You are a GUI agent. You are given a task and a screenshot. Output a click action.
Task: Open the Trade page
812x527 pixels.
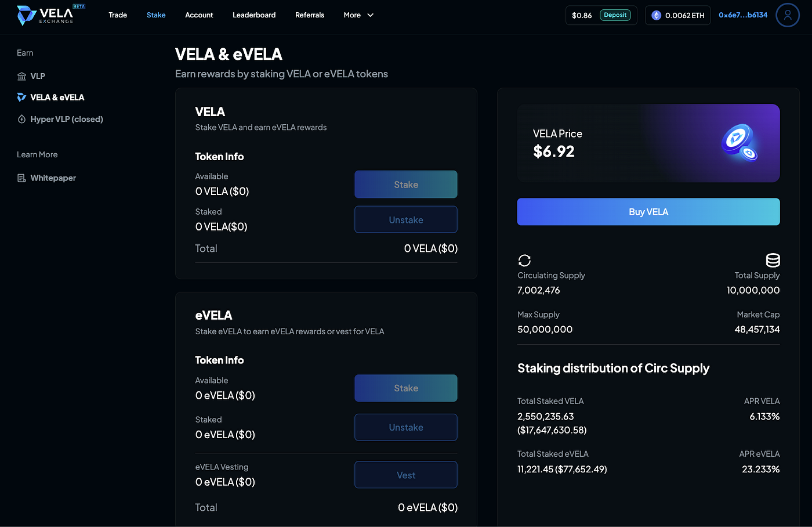coord(118,15)
